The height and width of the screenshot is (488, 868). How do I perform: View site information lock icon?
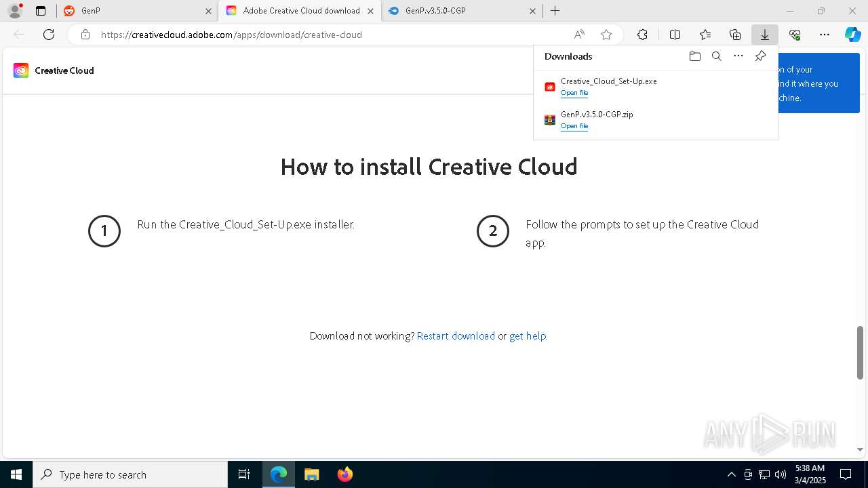tap(85, 35)
